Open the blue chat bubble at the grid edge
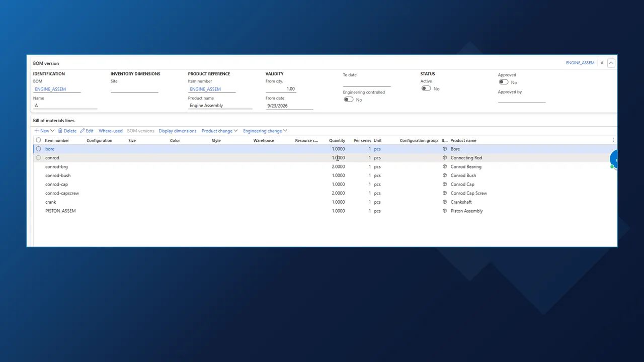The image size is (644, 362). (x=613, y=159)
